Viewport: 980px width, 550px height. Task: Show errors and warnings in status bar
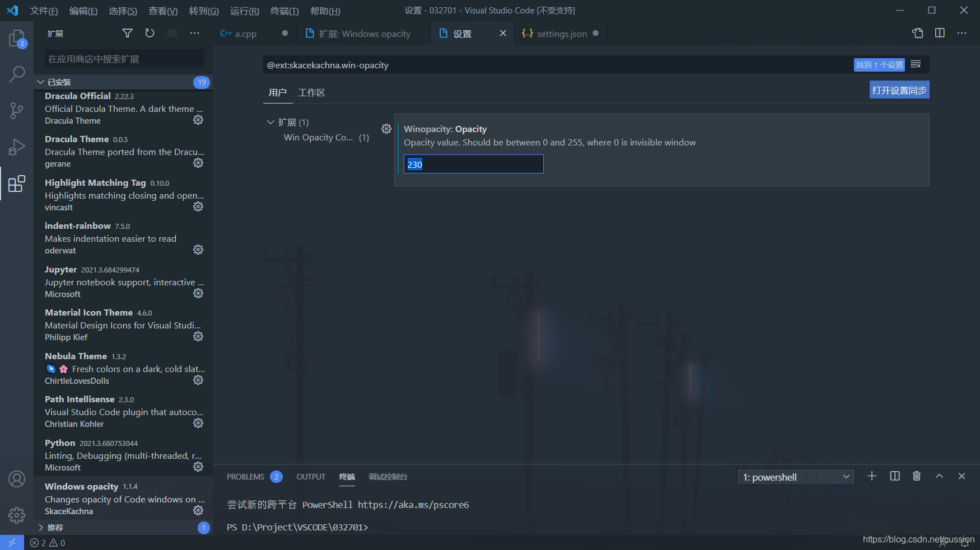[x=48, y=543]
